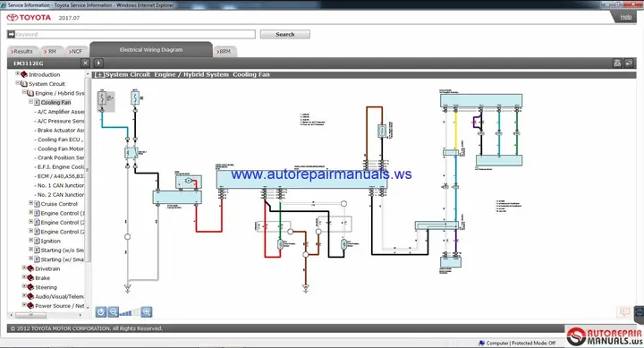Screen dimensions: 644x348
Task: Click the Introduction book icon
Action: click(24, 74)
